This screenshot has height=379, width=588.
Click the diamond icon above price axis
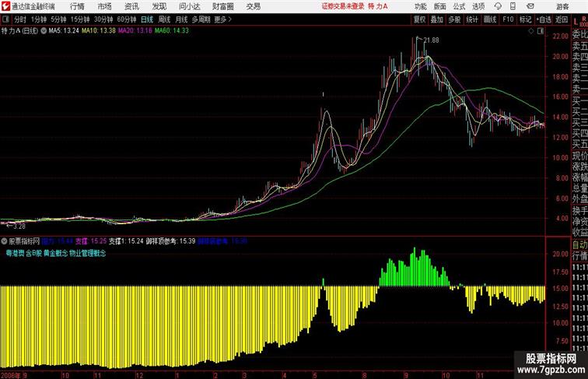531,31
